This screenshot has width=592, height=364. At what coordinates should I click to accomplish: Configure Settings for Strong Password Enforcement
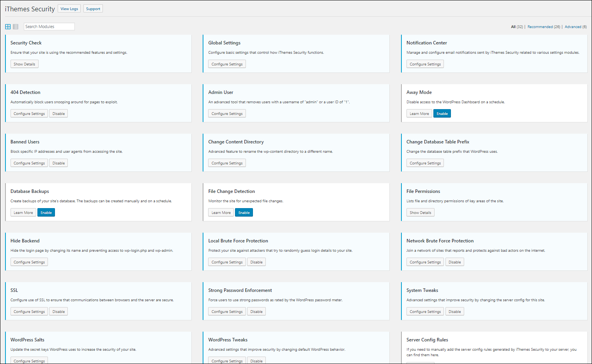[x=227, y=311]
